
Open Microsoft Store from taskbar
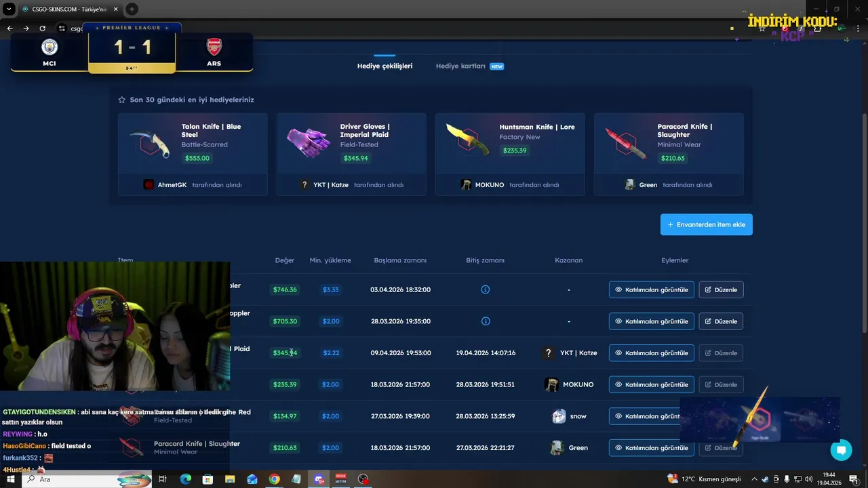(x=208, y=479)
